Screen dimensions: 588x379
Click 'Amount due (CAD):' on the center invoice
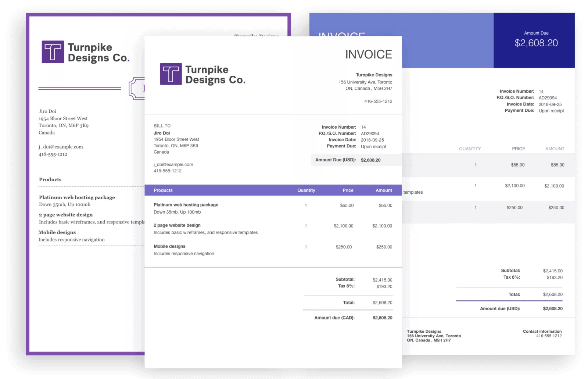(x=334, y=318)
